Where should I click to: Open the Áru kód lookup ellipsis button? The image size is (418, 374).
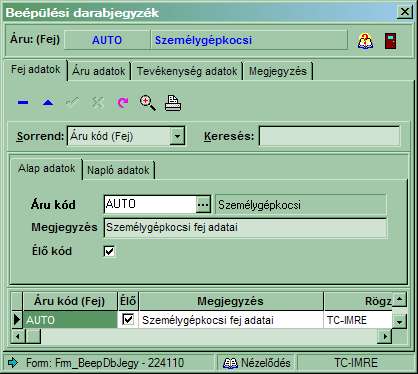[x=203, y=204]
